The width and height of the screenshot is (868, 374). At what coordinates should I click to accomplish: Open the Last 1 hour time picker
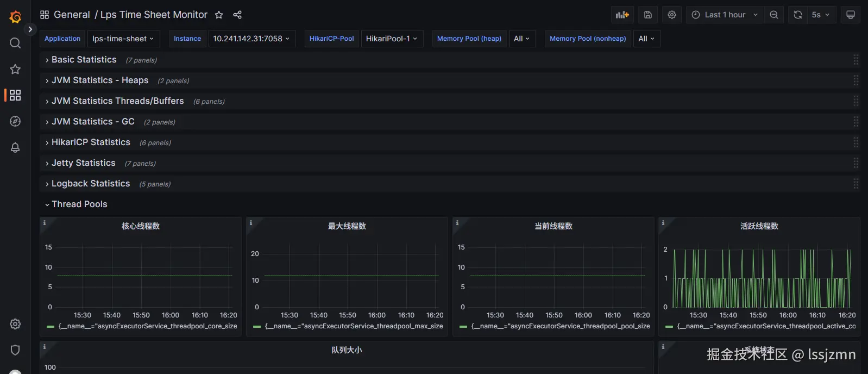(x=725, y=15)
